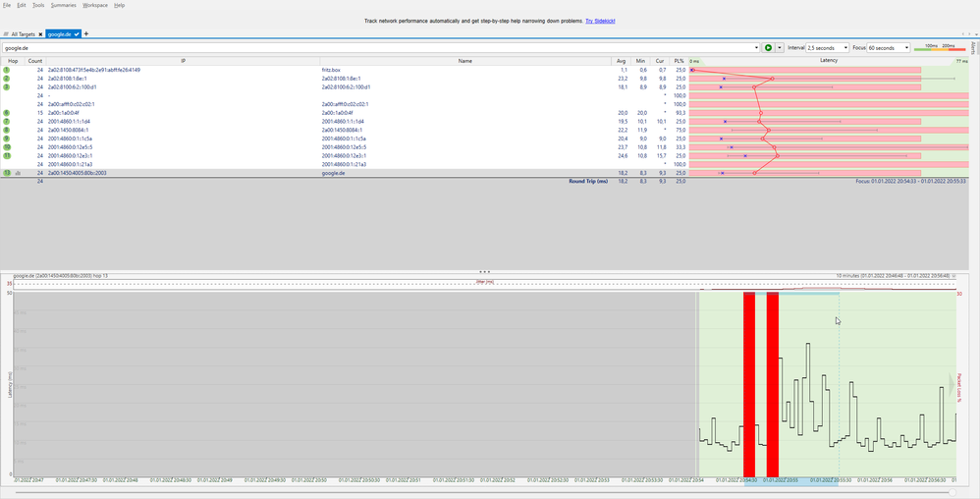
Task: Click hop 7 green circle icon
Action: click(x=6, y=121)
